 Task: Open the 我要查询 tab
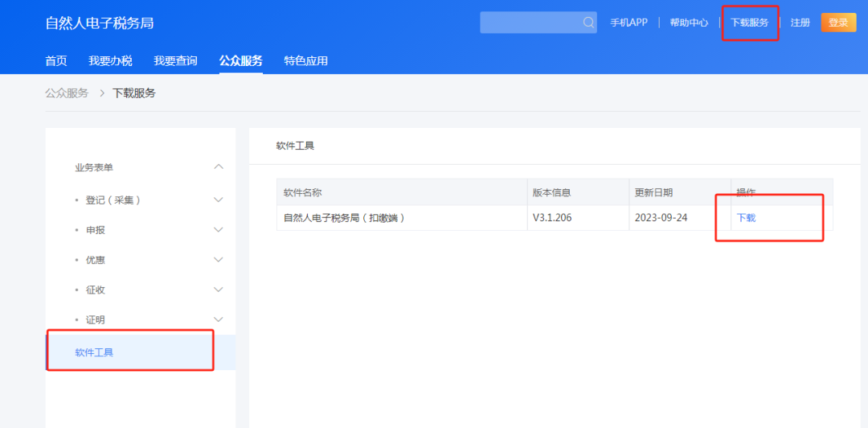pos(175,61)
